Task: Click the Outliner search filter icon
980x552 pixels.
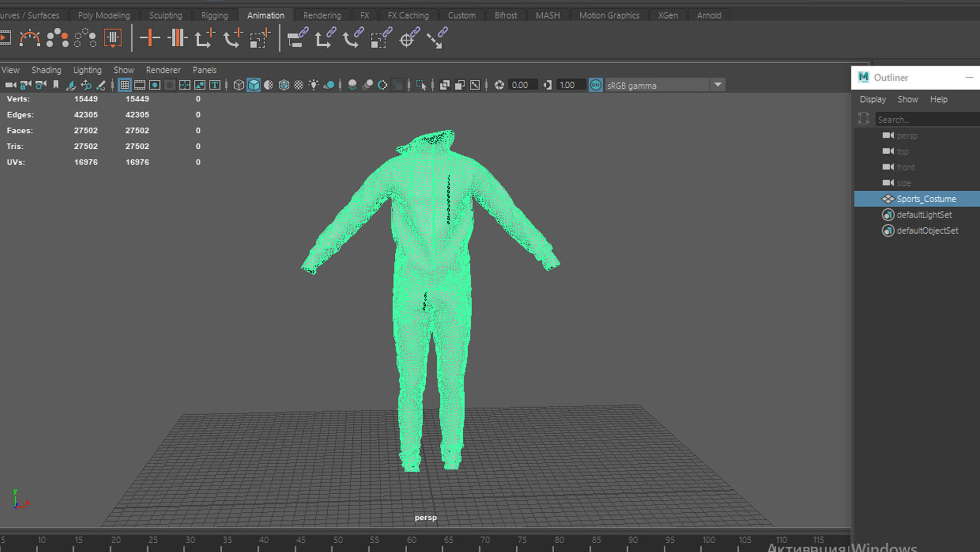Action: click(x=863, y=119)
